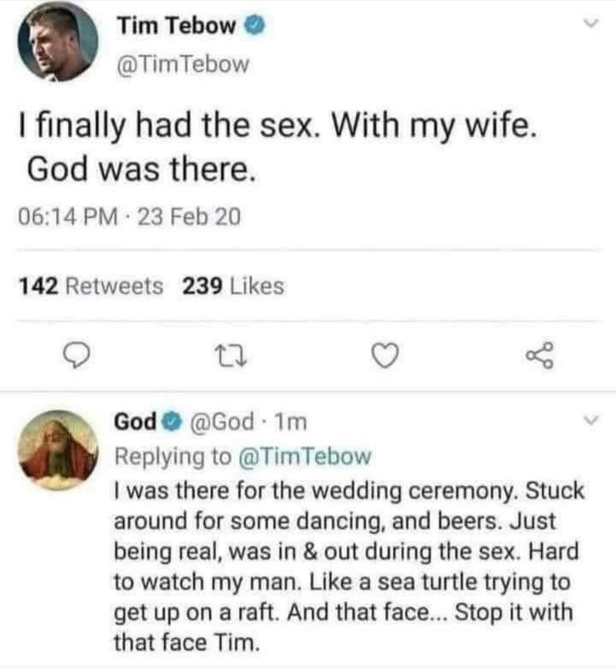Like the tweet with the heart icon
The image size is (616, 672).
(x=385, y=356)
